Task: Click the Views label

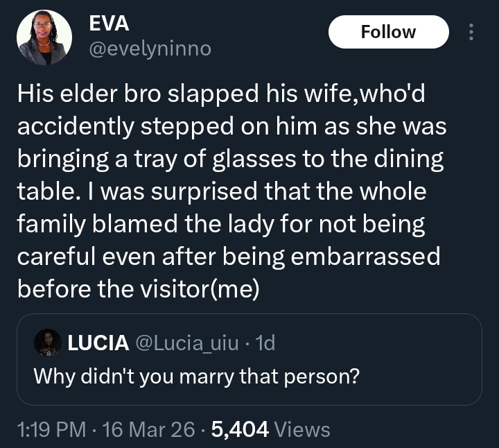Action: click(302, 430)
